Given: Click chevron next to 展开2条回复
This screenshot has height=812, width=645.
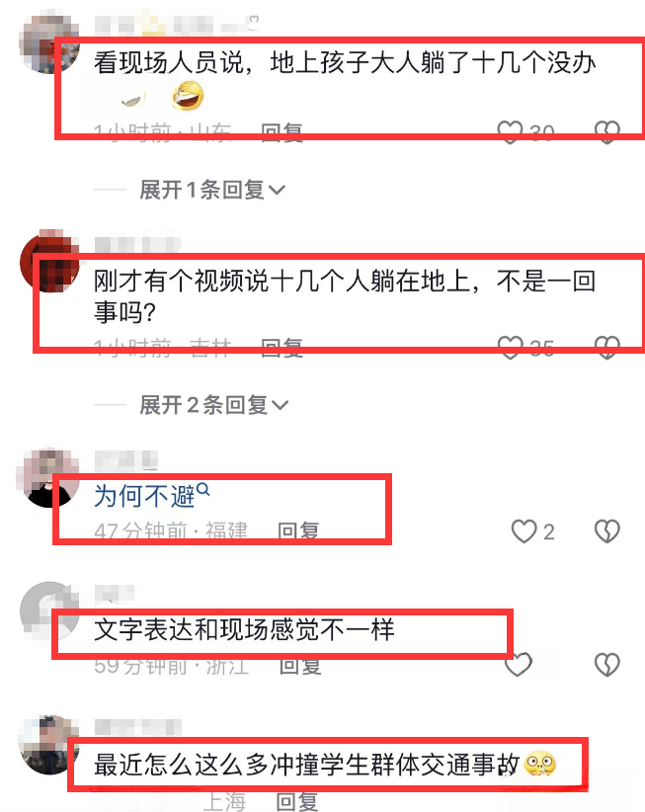Looking at the screenshot, I should (x=280, y=405).
